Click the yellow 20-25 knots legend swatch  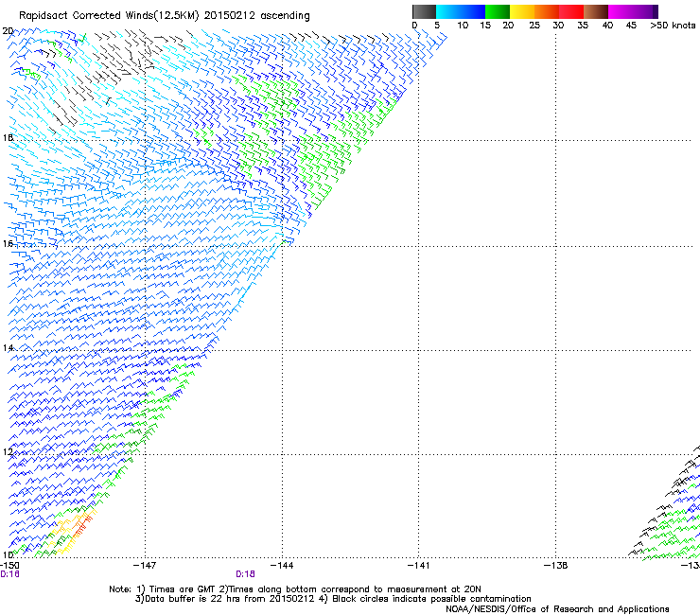coord(522,11)
